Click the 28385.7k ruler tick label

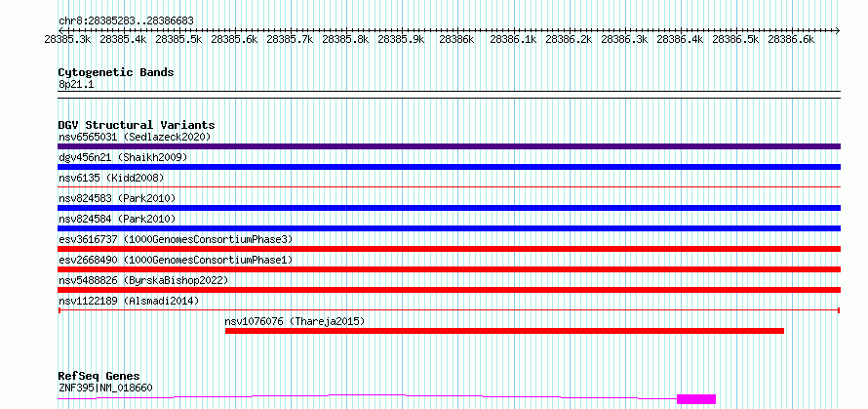click(x=290, y=39)
